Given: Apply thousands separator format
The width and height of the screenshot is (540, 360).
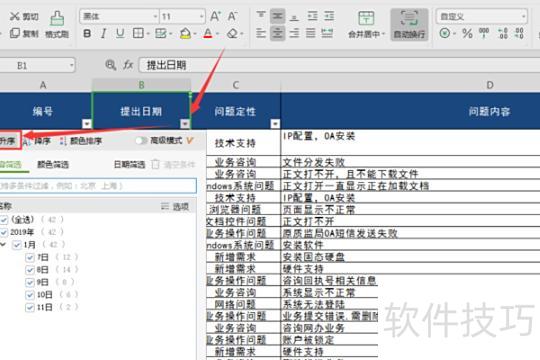Looking at the screenshot, I should point(484,33).
